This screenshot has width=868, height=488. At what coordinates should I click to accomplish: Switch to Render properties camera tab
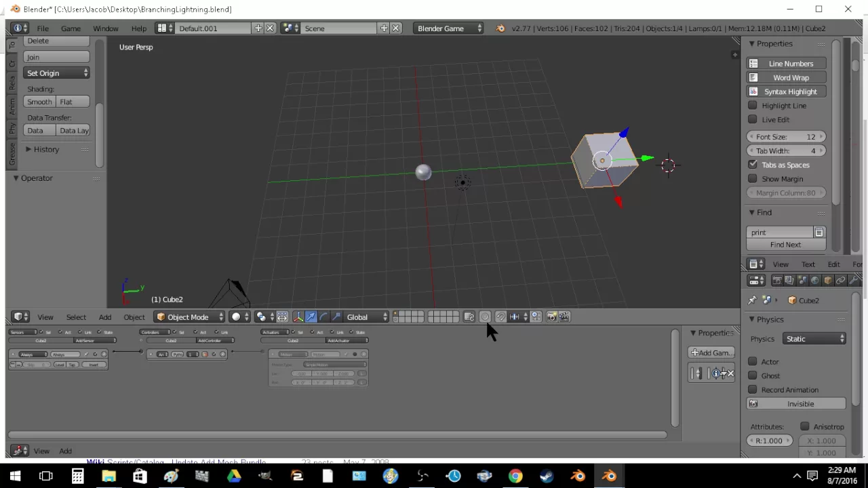coord(776,281)
